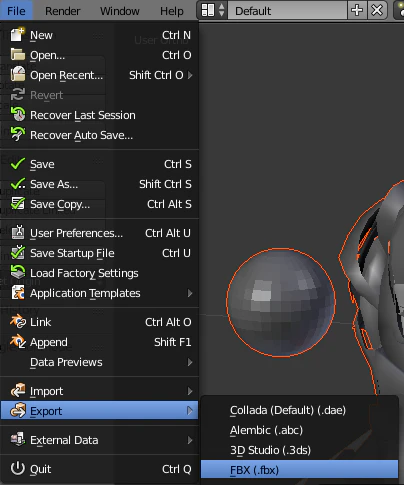Screen dimensions: 404x485
Task: Click the Save Startup File icon
Action: tap(18, 252)
